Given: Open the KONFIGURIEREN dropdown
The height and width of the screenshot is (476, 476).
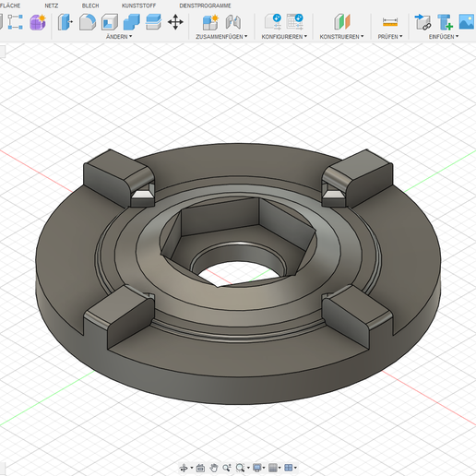Looking at the screenshot, I should click(x=284, y=37).
